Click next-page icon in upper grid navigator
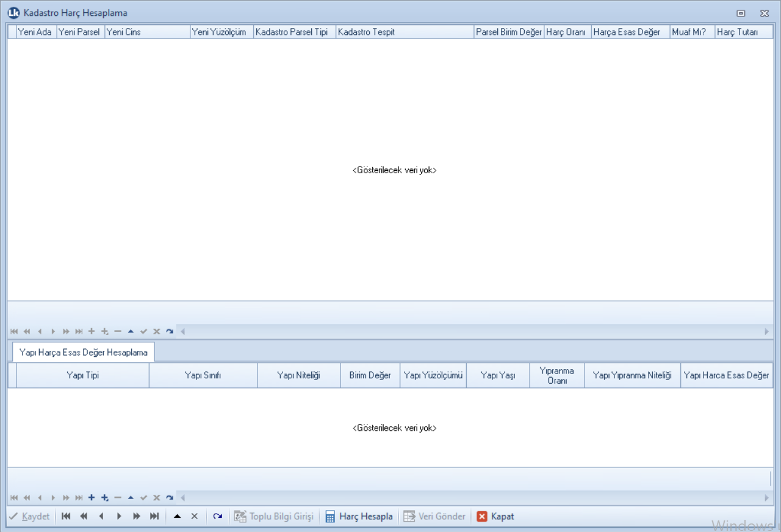This screenshot has width=781, height=532. click(66, 331)
